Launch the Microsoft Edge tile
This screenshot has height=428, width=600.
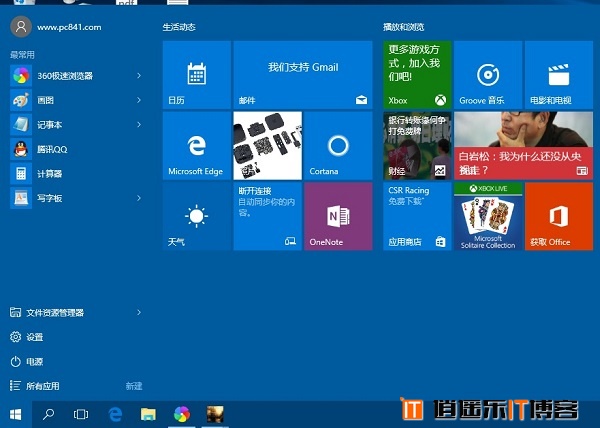[197, 146]
